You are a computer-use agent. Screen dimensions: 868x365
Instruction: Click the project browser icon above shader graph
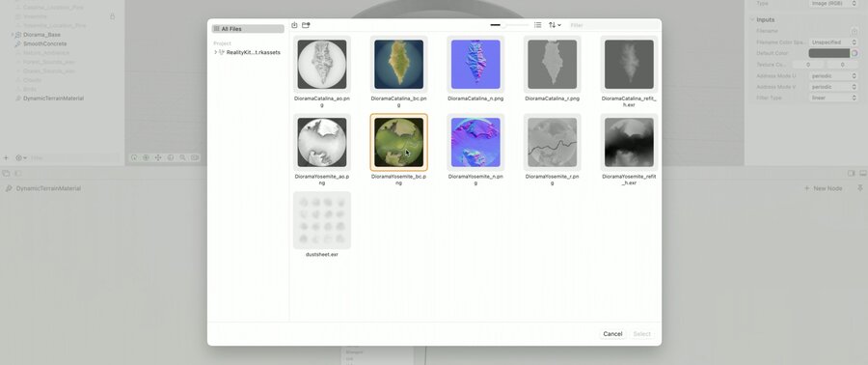(x=6, y=174)
